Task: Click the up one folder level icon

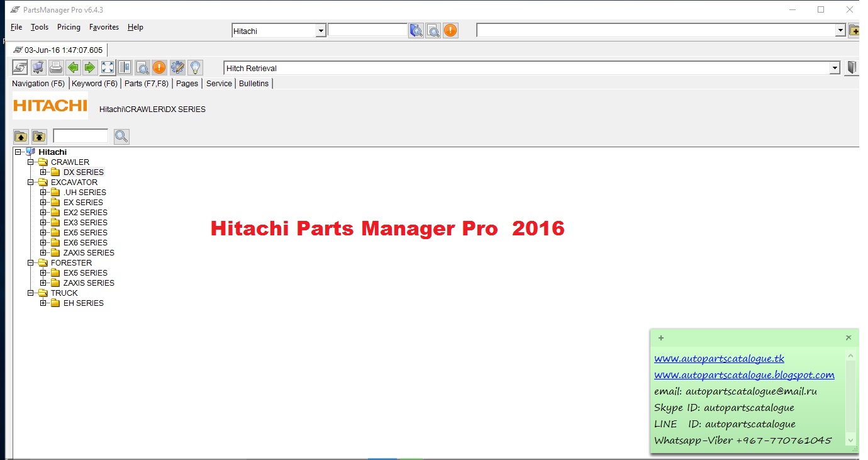Action: pyautogui.click(x=21, y=136)
